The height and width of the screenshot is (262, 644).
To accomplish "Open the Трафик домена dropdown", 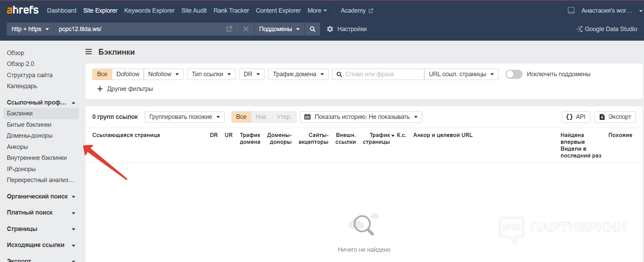I will [298, 74].
